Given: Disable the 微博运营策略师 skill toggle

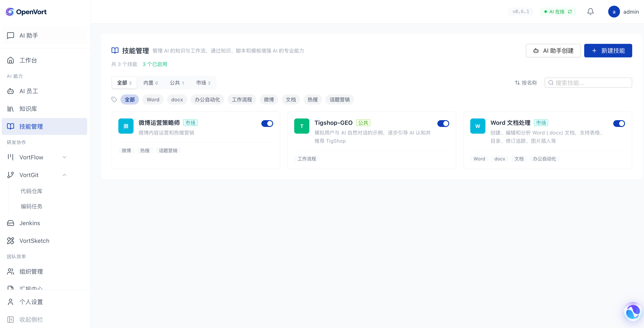Looking at the screenshot, I should (267, 123).
